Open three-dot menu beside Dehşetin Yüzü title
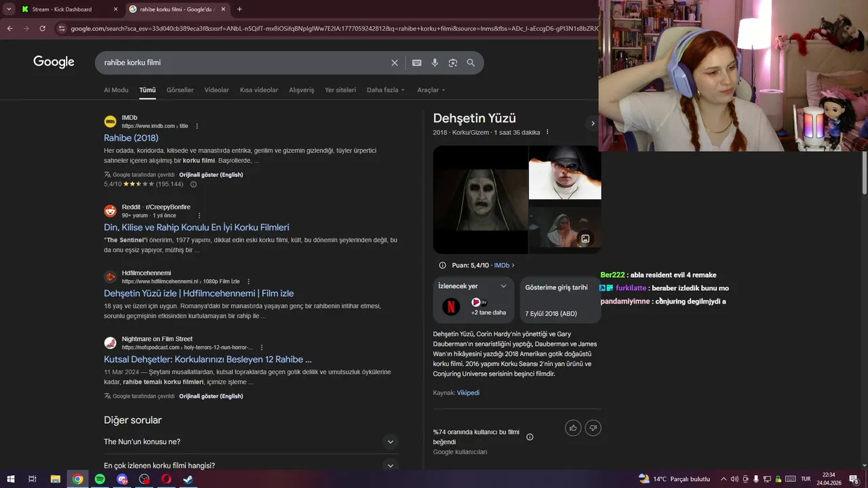The width and height of the screenshot is (868, 488). pos(547,132)
